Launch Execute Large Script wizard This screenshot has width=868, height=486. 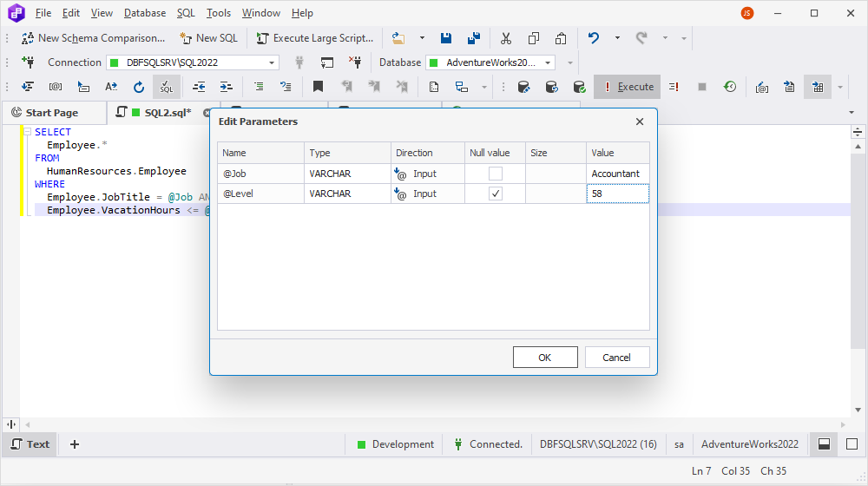pos(314,38)
